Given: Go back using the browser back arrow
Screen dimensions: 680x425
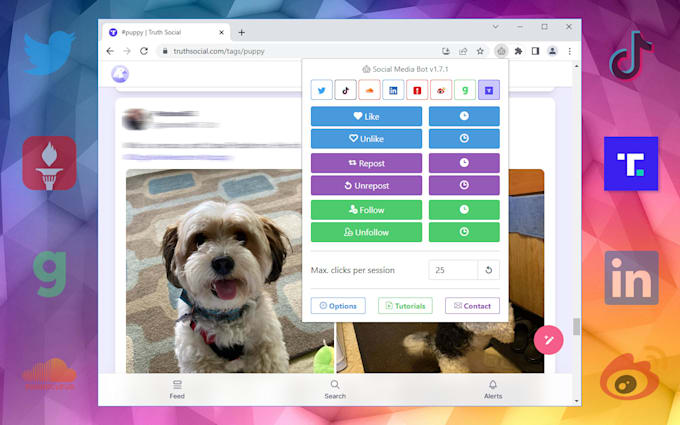Looking at the screenshot, I should pos(110,51).
